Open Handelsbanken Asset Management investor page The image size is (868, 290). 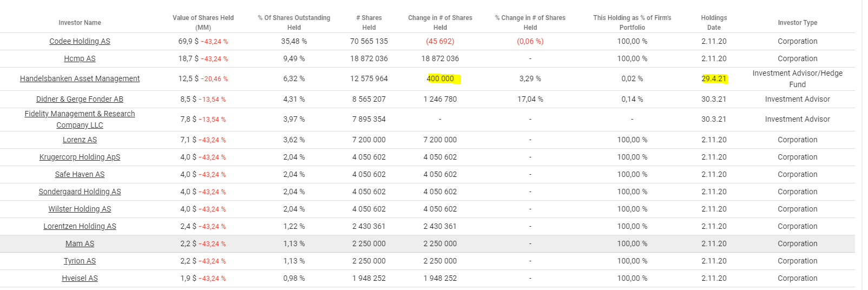(x=80, y=78)
